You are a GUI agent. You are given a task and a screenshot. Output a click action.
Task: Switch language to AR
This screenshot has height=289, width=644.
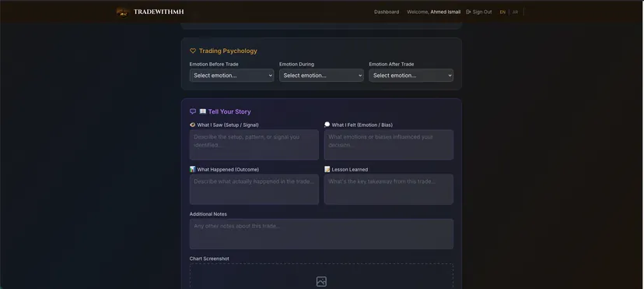click(x=515, y=12)
